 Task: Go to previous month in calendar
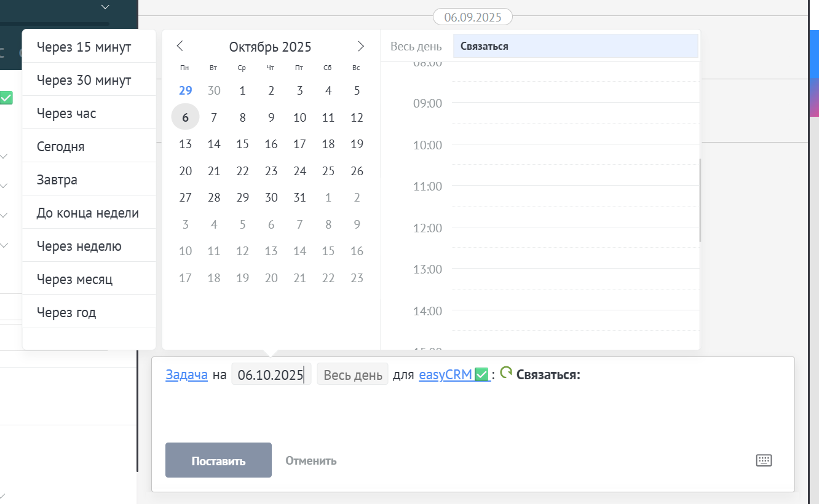(x=180, y=46)
